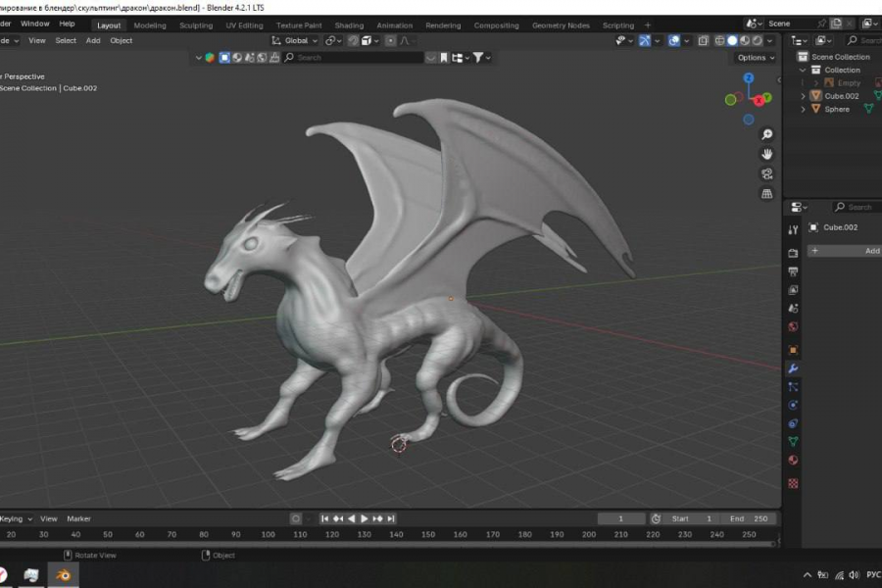
Task: Open the World properties tab
Action: coord(793,327)
